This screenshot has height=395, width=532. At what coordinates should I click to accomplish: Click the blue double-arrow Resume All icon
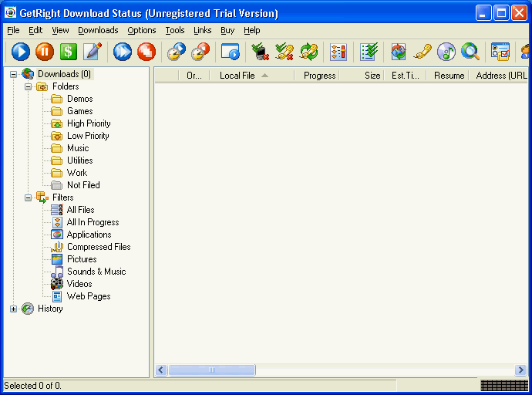pos(123,52)
